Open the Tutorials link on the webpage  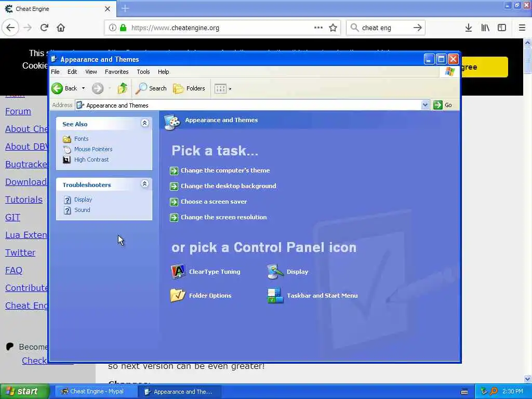click(24, 199)
